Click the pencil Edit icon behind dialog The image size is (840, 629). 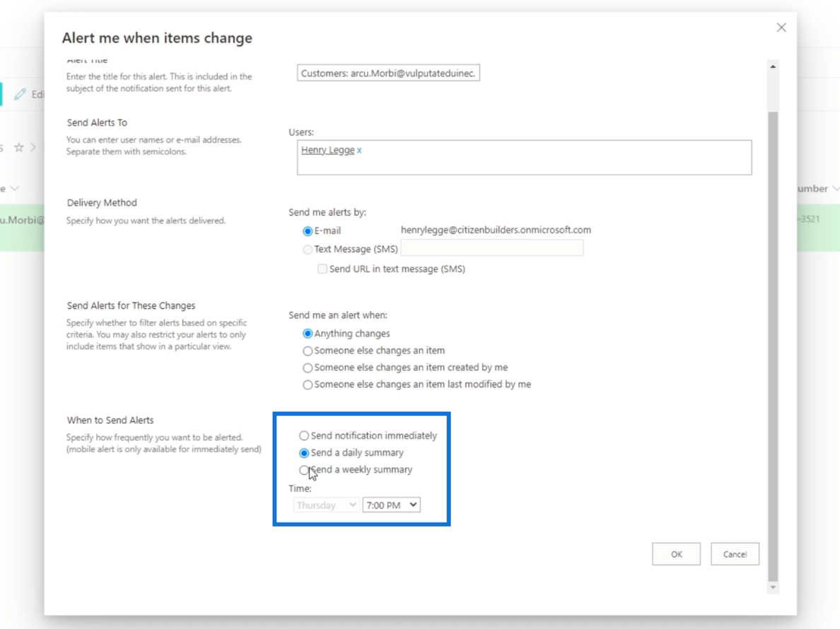click(x=20, y=94)
